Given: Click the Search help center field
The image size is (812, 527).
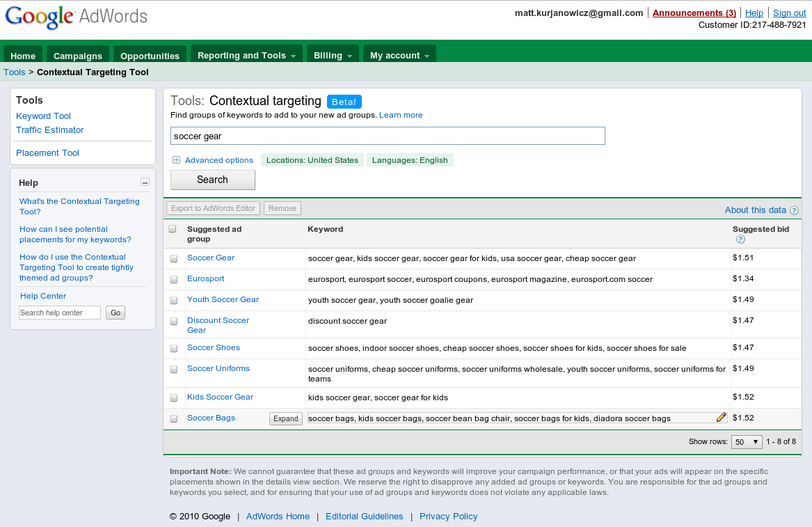Looking at the screenshot, I should (x=60, y=313).
